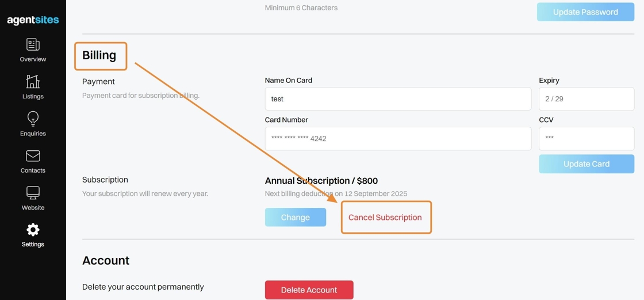Screen dimensions: 644x300
Task: Open the Listings building icon
Action: 33,82
